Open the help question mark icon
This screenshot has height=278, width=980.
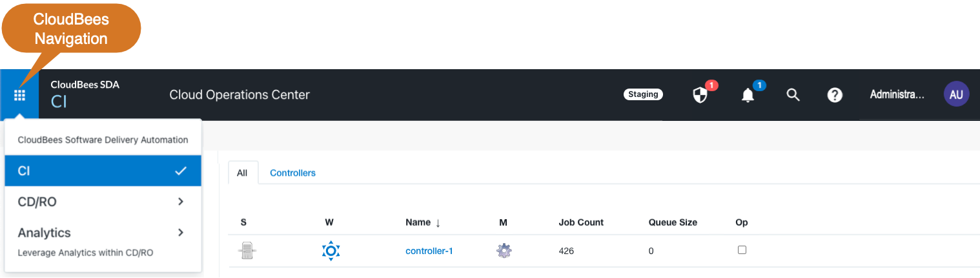[x=835, y=95]
